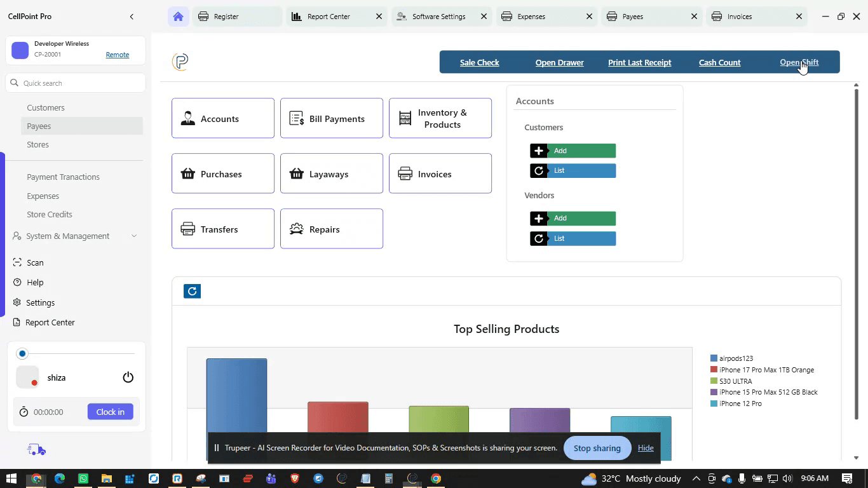Viewport: 868px width, 488px height.
Task: Open the Windows Start menu
Action: tap(11, 478)
